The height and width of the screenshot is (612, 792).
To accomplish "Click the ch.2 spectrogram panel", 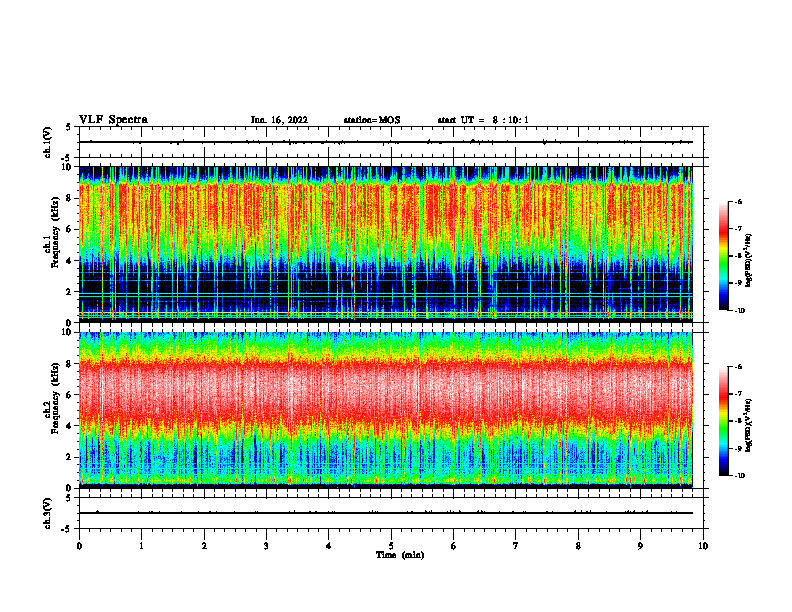I will [x=386, y=410].
